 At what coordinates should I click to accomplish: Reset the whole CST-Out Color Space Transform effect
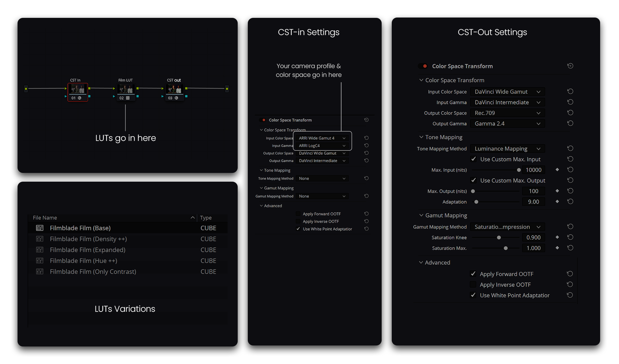point(570,66)
